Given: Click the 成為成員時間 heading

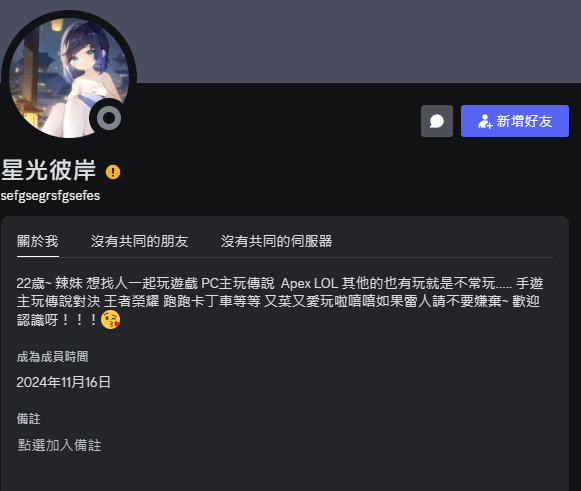Looking at the screenshot, I should click(52, 357).
